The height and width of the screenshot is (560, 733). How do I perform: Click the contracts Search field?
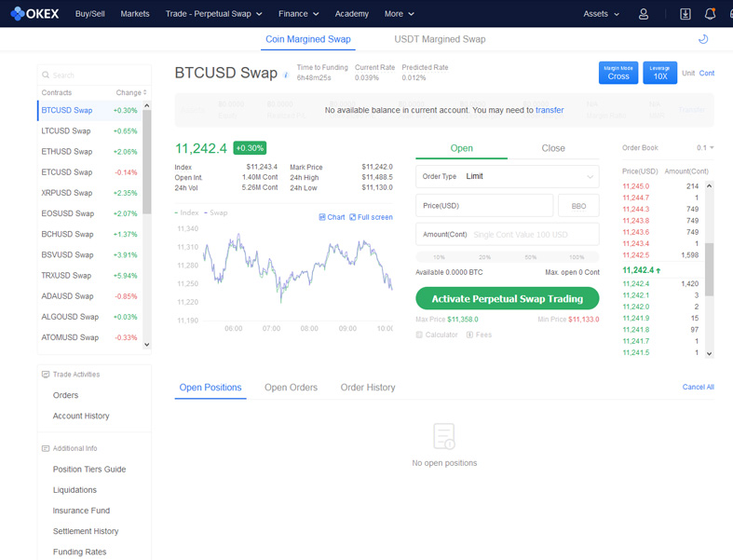point(94,75)
